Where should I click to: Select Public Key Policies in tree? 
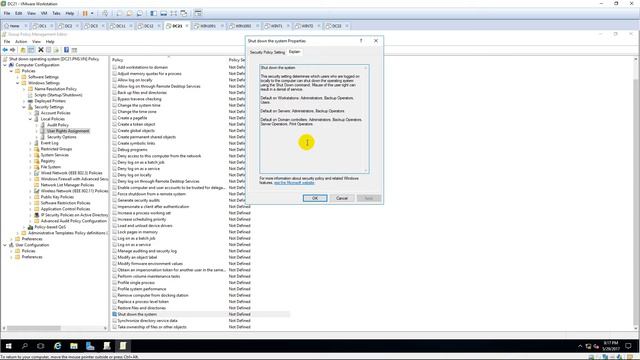tap(57, 197)
